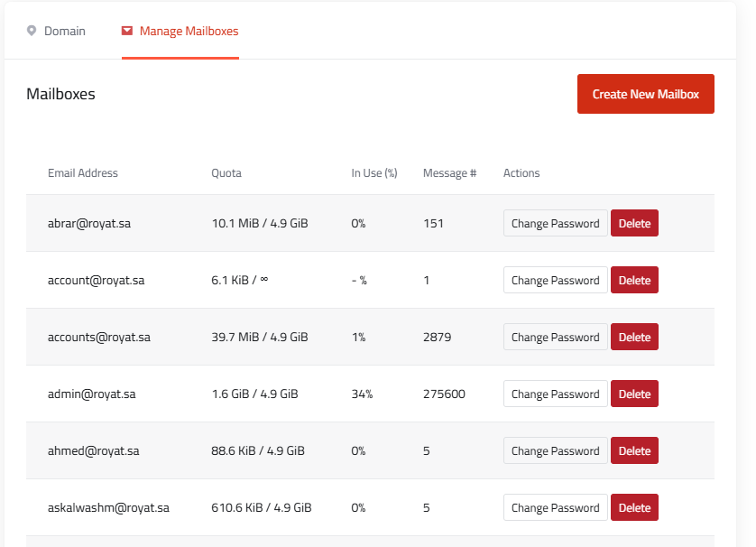756x547 pixels.
Task: Change password for admin@royat.sa
Action: point(555,394)
